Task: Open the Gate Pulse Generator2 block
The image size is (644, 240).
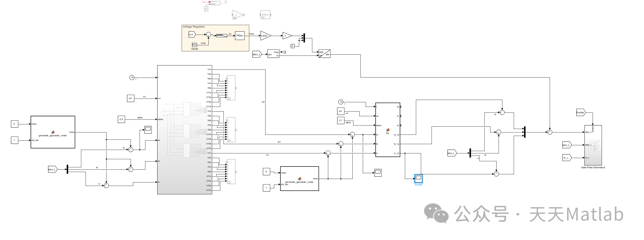Action: (593, 145)
